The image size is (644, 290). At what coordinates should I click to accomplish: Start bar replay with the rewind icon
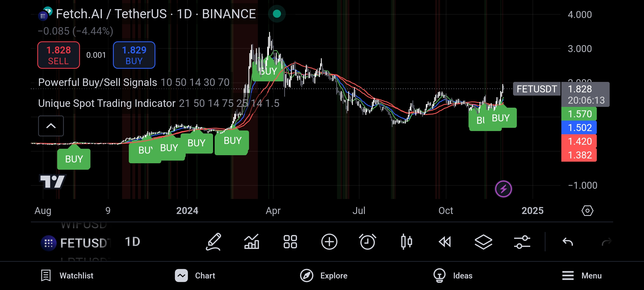pos(445,242)
